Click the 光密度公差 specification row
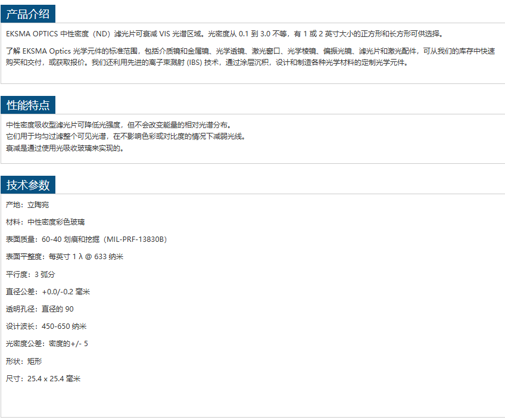505x420 pixels. 47,344
